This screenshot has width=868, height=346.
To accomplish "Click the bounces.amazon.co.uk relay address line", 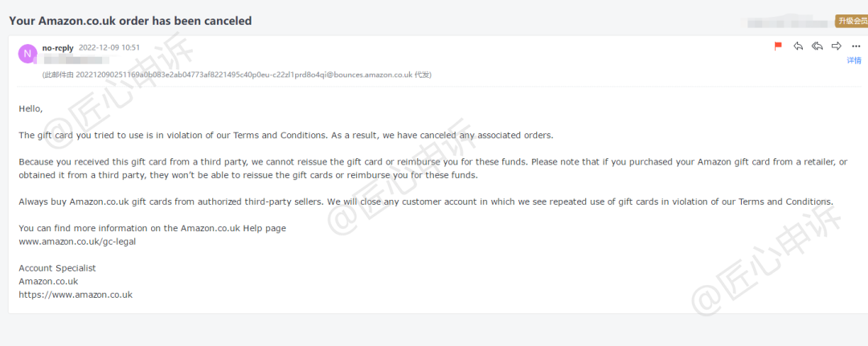I will point(237,75).
